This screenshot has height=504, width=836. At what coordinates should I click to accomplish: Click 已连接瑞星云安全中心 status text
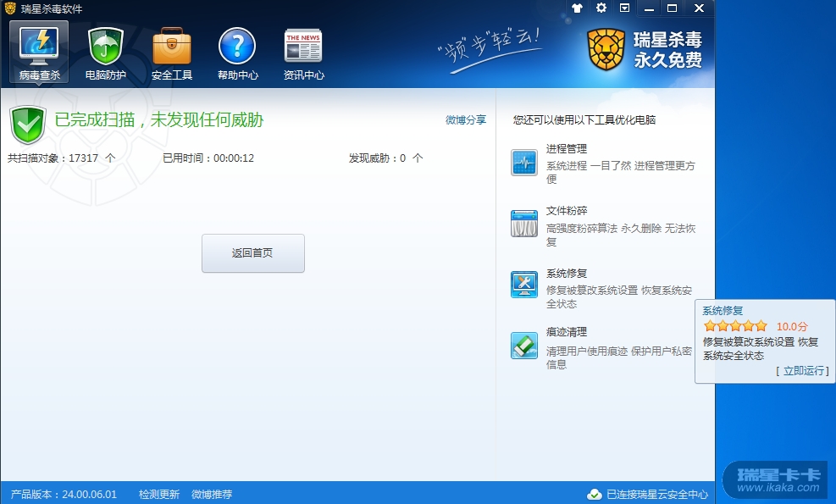click(657, 495)
